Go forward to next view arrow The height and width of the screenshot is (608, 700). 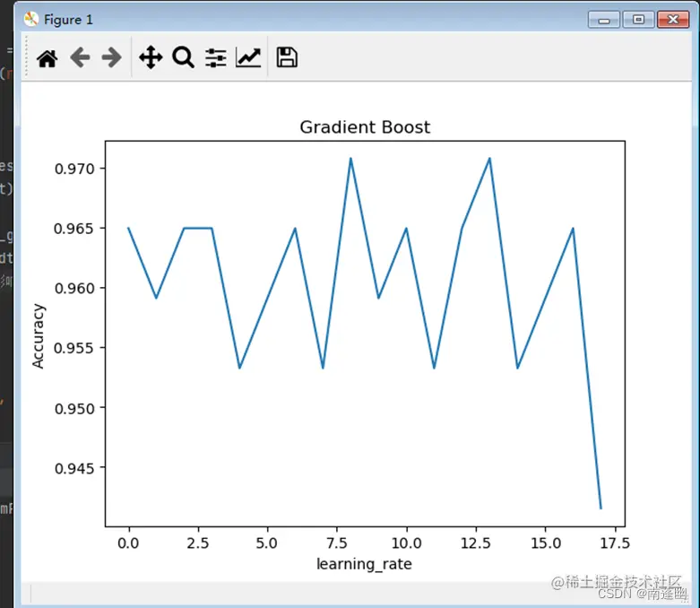pos(112,57)
